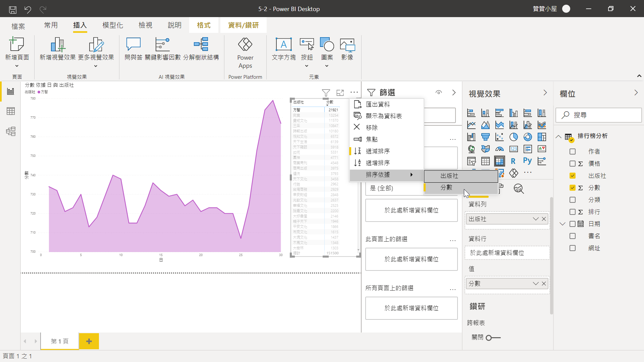Open the Data view in left sidebar
Screen dimensions: 644x362
pyautogui.click(x=11, y=111)
